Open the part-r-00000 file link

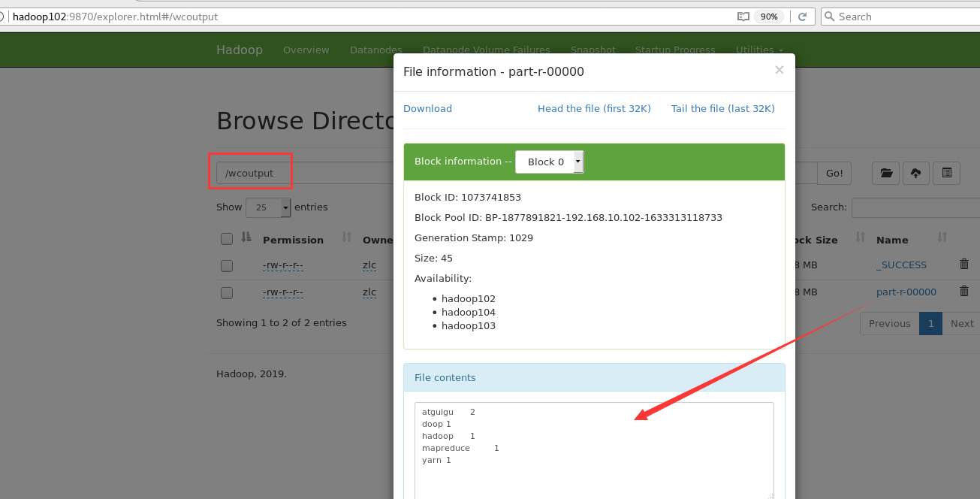click(x=906, y=292)
